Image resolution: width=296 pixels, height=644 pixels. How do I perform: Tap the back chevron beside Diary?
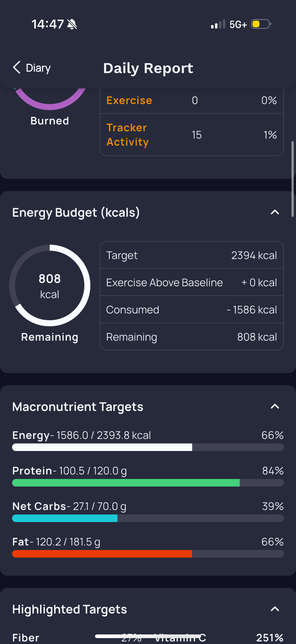tap(17, 68)
